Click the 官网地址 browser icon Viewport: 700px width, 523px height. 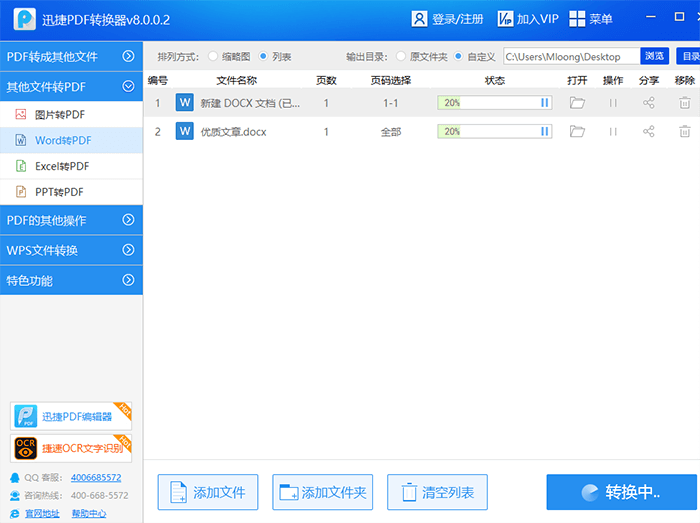(15, 514)
